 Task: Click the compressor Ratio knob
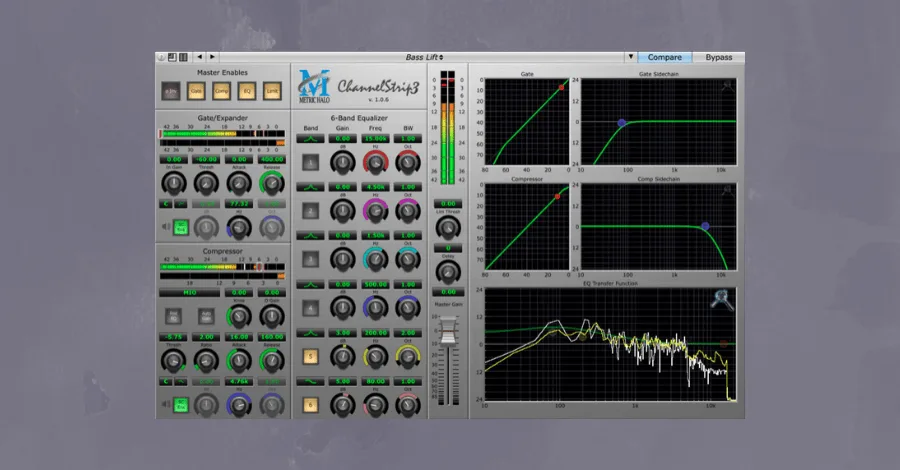point(206,361)
